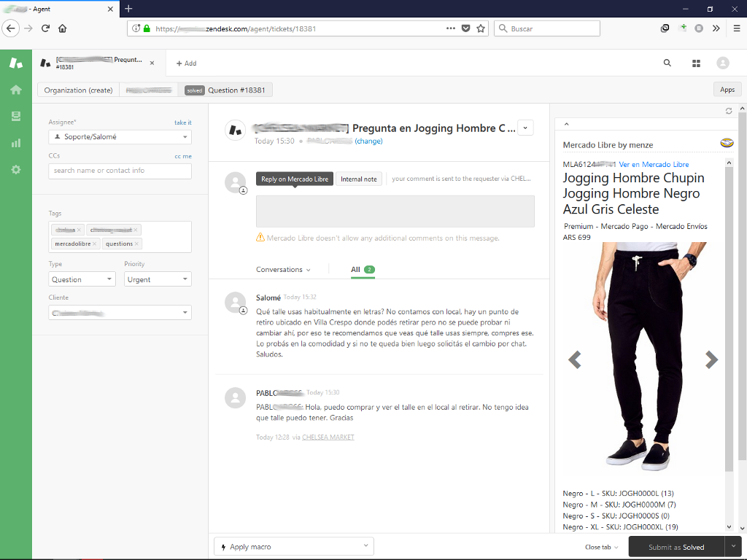Open the Priority dropdown set to Urgent
747x560 pixels.
(x=157, y=279)
